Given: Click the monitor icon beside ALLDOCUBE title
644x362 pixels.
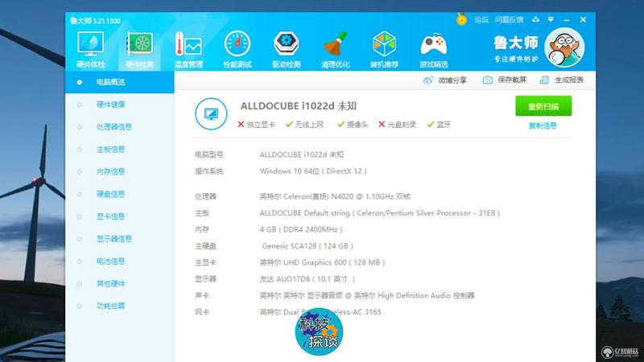Looking at the screenshot, I should click(211, 113).
